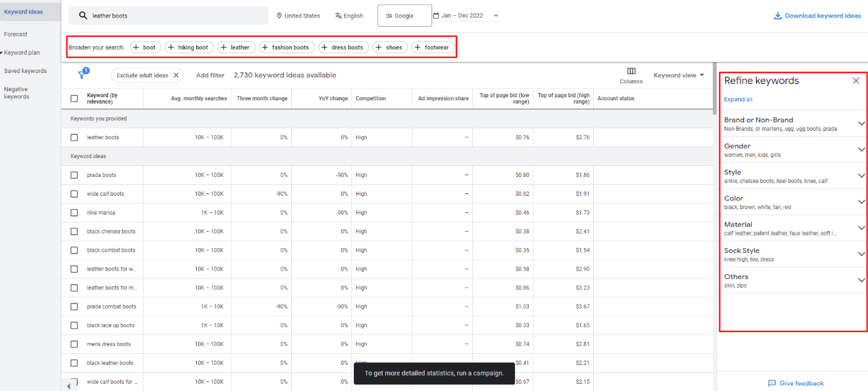Click the location pin United States

[280, 16]
